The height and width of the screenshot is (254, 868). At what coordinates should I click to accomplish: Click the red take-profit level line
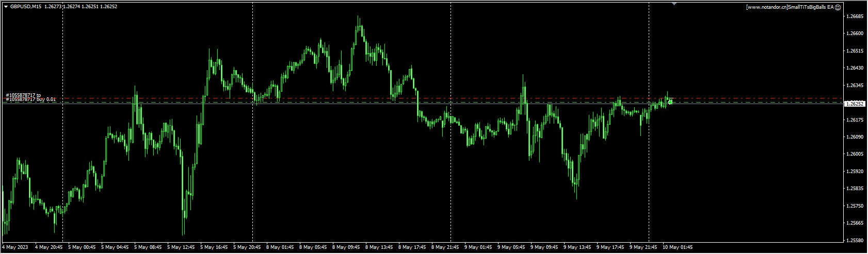(423, 98)
